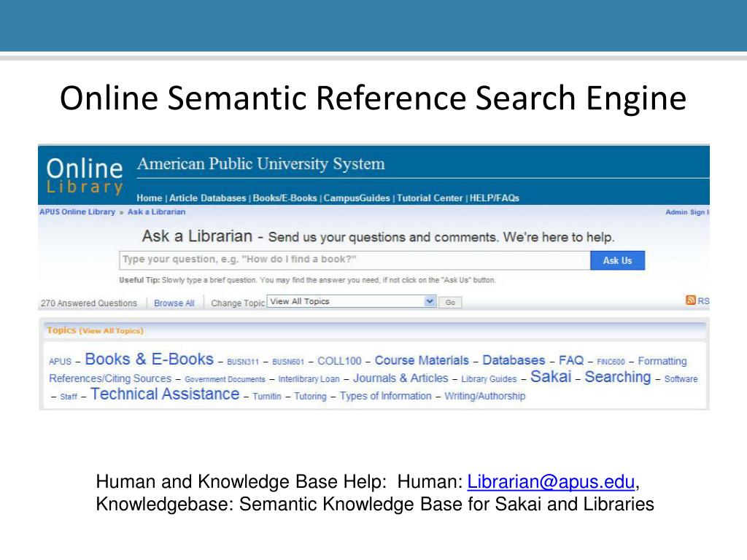Click the Librarian@apus.edu email link
This screenshot has width=747, height=560.
point(551,481)
